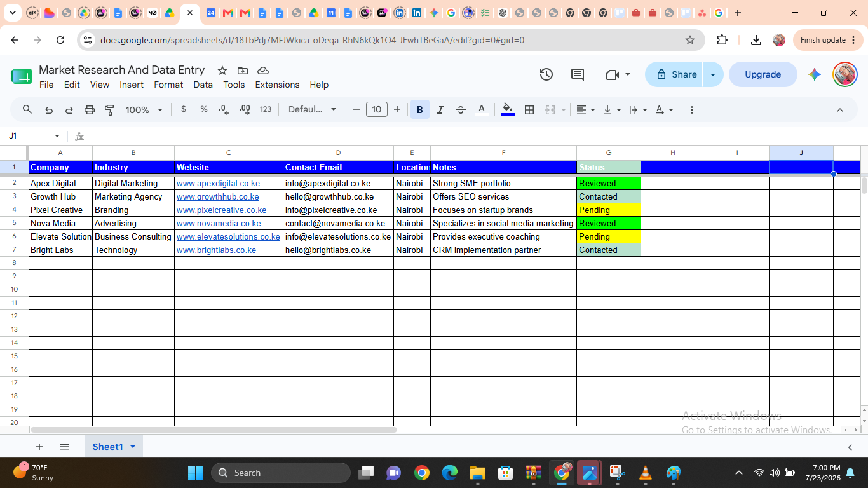Open the File menu

tap(46, 85)
